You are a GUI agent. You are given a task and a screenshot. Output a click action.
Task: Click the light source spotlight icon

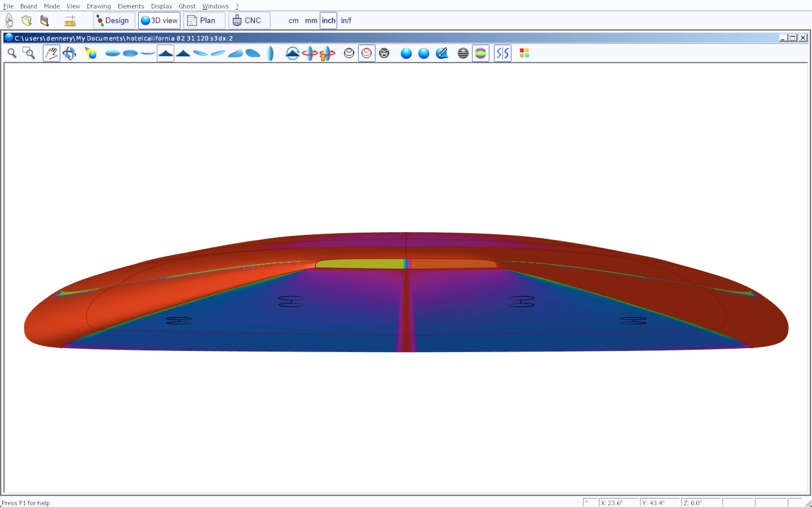(x=91, y=53)
